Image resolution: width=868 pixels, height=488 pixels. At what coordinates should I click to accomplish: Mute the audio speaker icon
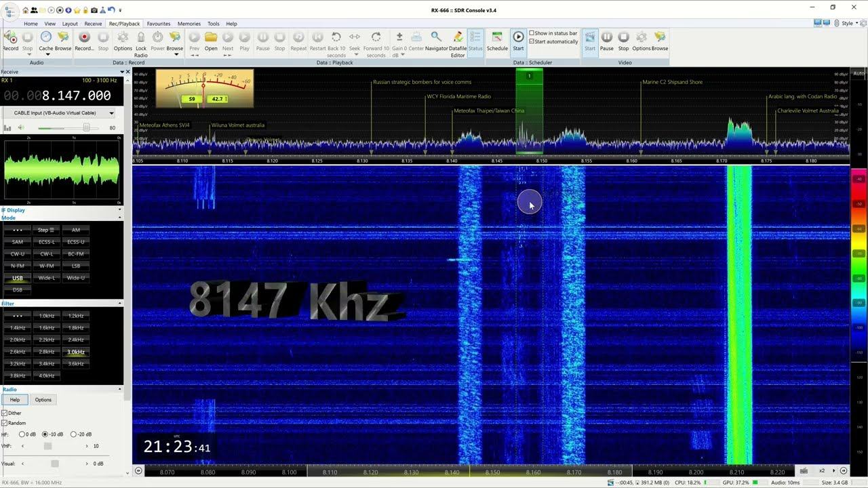21,127
